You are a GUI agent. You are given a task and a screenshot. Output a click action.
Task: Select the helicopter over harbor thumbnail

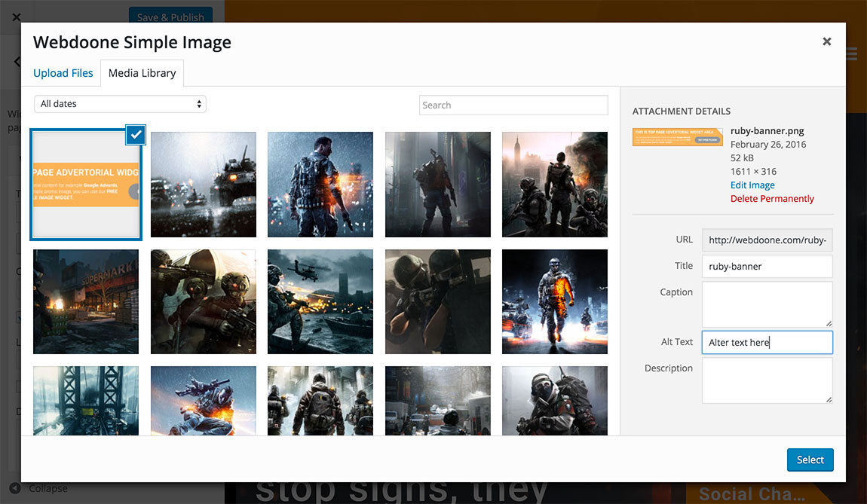[320, 302]
